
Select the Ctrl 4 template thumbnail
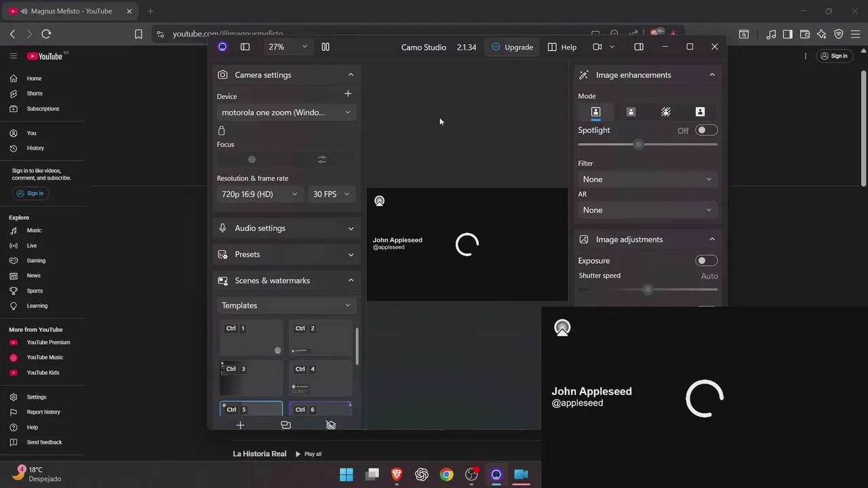(320, 378)
